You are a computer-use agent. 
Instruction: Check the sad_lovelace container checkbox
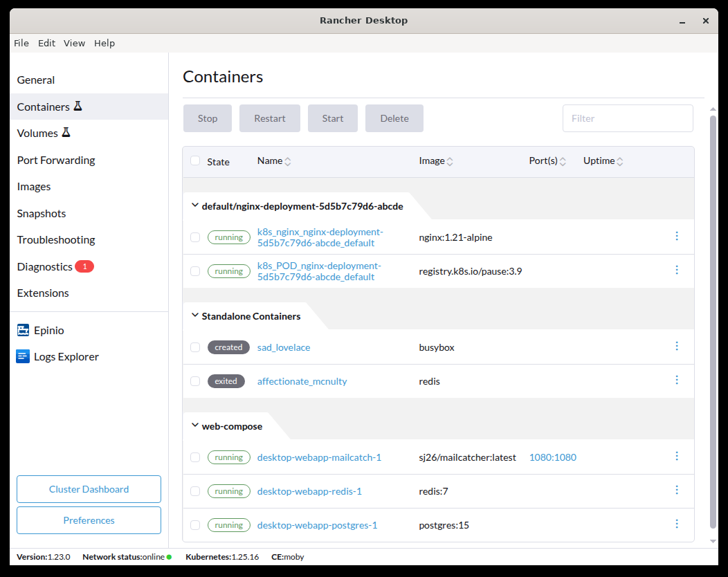[x=195, y=347]
